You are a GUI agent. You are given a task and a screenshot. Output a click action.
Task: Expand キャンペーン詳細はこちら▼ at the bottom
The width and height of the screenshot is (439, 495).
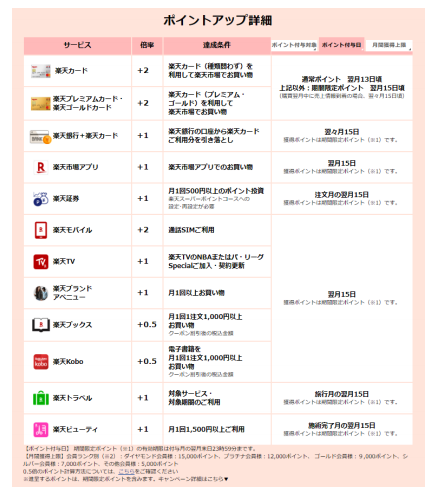(193, 479)
